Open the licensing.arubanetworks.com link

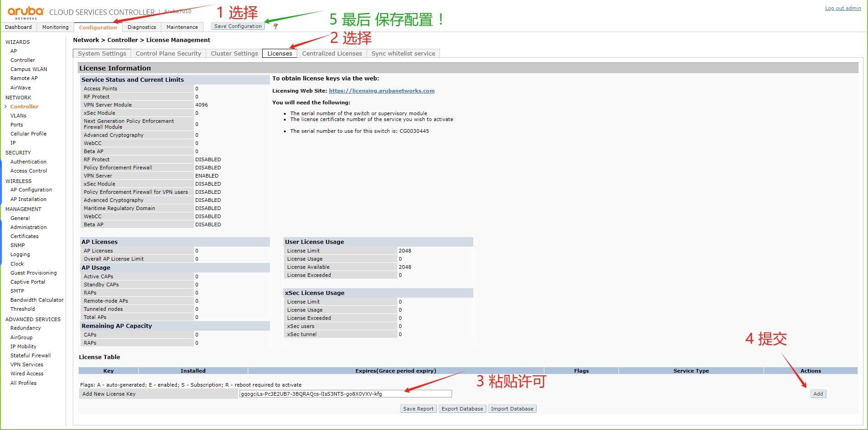(x=382, y=91)
